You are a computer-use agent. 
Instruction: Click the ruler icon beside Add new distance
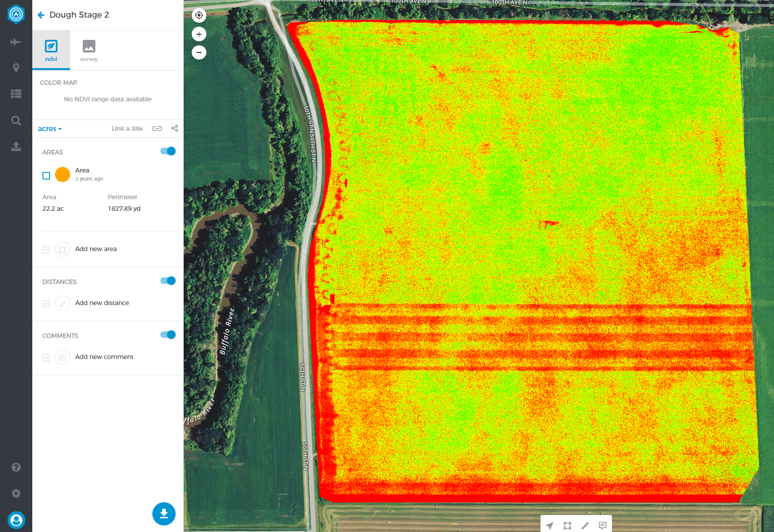[x=63, y=303]
